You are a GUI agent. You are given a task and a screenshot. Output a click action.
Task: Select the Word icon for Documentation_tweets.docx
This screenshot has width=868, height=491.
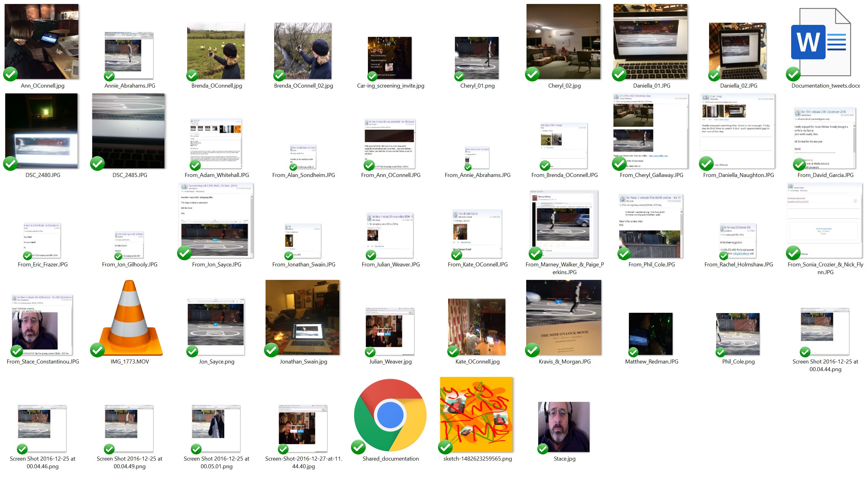coord(821,42)
